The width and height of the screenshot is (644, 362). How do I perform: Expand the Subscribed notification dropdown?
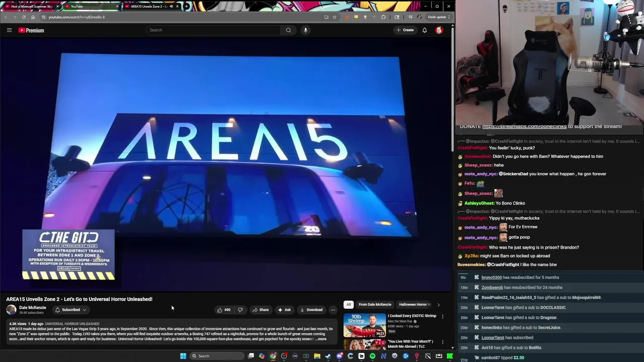[x=71, y=310]
